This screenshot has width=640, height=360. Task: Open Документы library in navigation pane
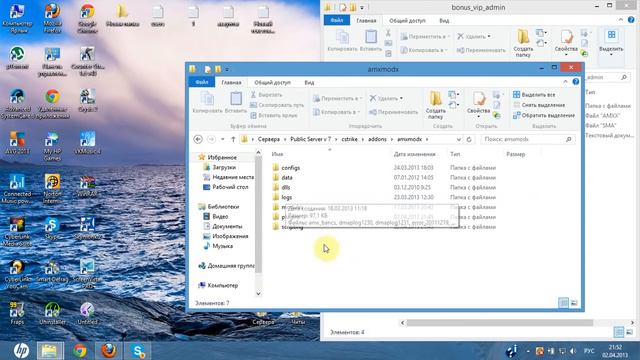pyautogui.click(x=227, y=226)
